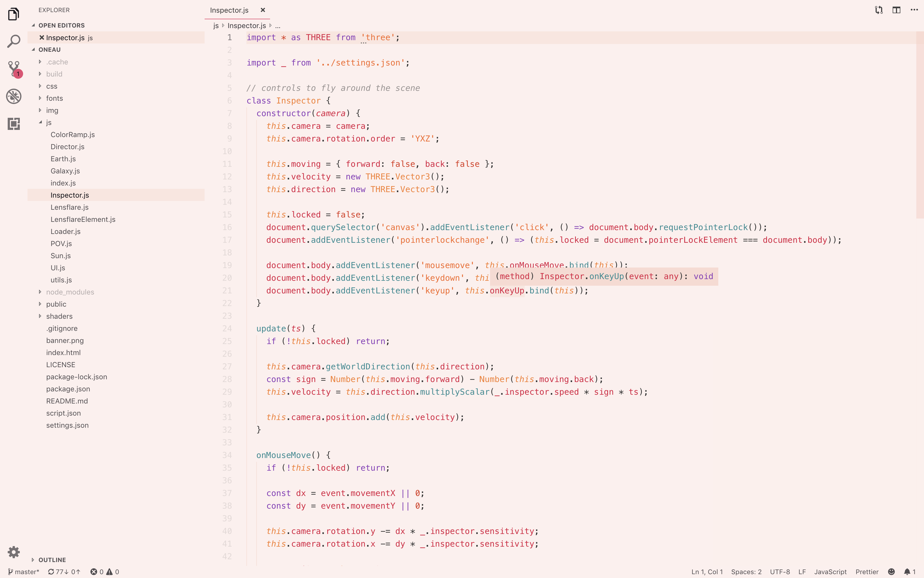
Task: Click the master branch indicator
Action: point(23,572)
